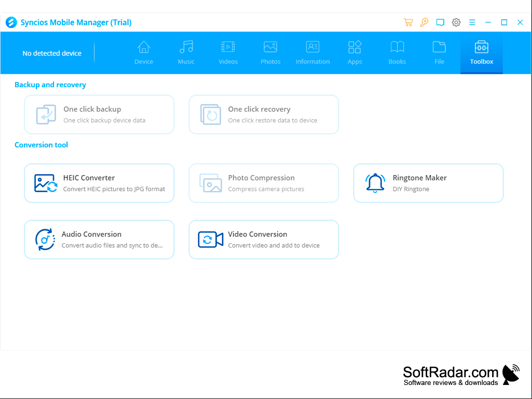532x399 pixels.
Task: Switch to the Device tab
Action: pyautogui.click(x=144, y=52)
